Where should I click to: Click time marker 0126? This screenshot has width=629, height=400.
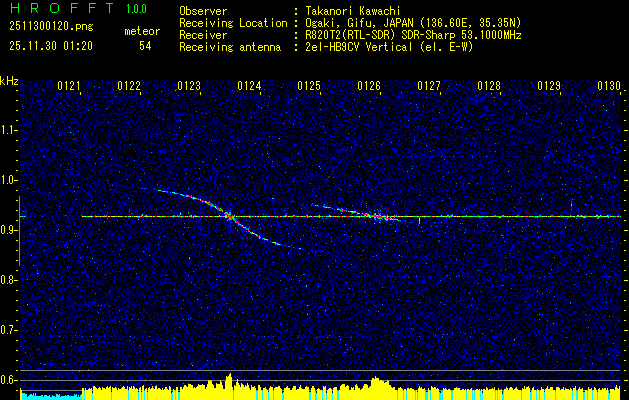click(x=369, y=85)
